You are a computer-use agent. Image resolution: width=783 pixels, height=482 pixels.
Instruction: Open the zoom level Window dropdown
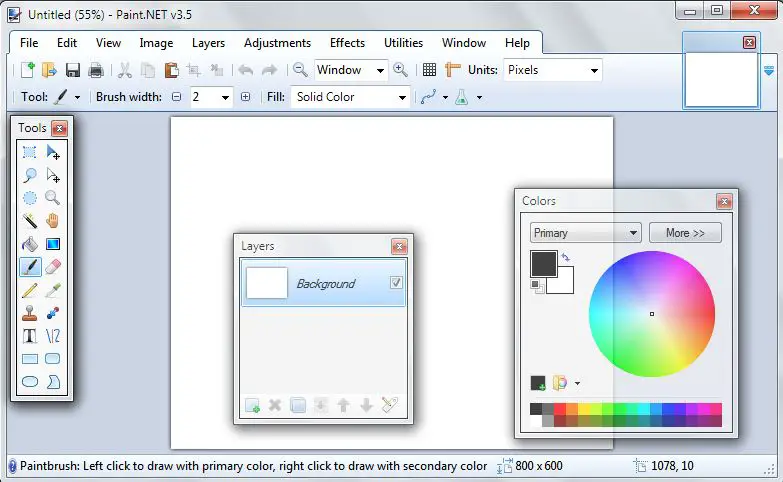[379, 70]
